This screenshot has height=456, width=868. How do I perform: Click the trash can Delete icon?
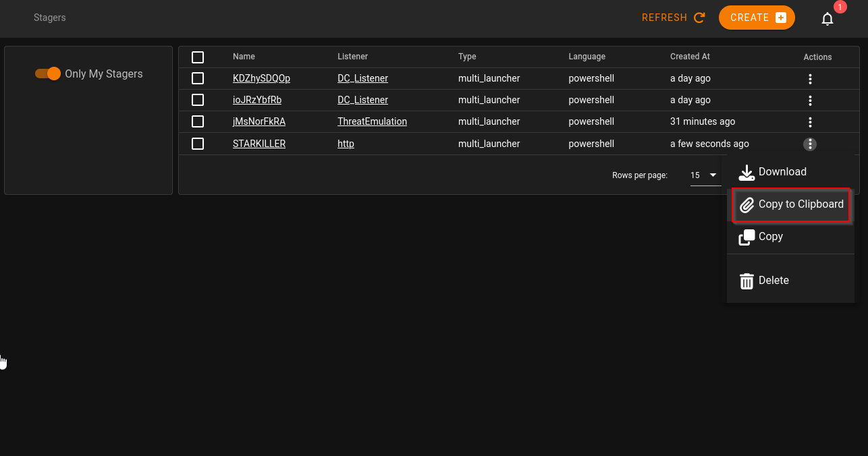pos(747,281)
